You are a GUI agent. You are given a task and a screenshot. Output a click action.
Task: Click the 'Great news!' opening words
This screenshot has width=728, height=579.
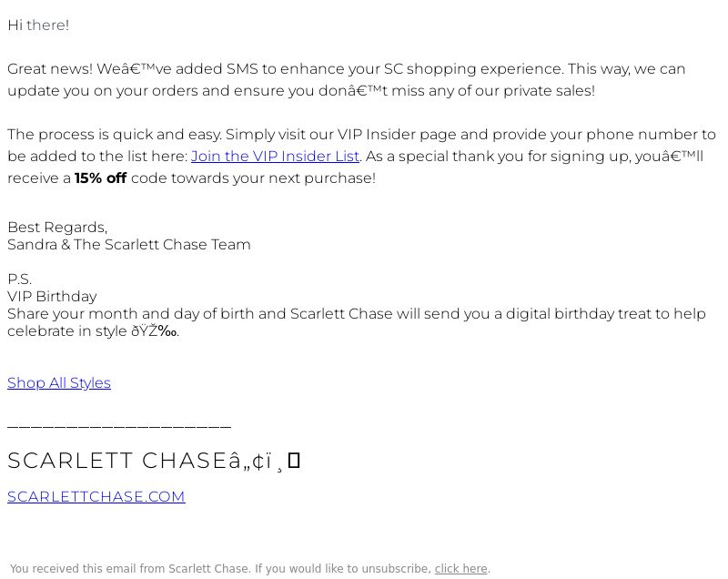coord(50,68)
